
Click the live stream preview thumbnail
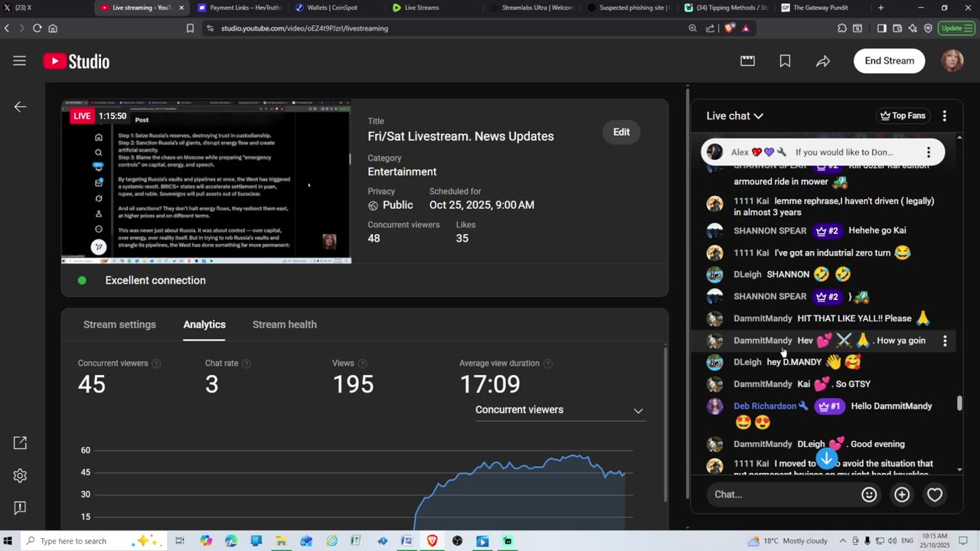click(x=206, y=182)
